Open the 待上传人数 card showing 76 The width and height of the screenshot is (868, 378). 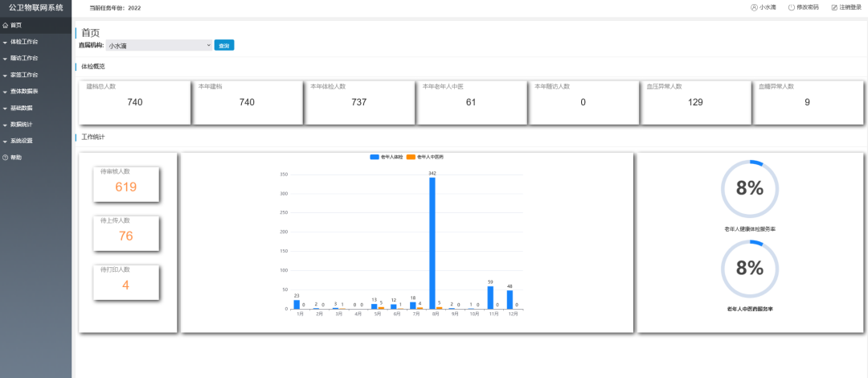click(126, 233)
